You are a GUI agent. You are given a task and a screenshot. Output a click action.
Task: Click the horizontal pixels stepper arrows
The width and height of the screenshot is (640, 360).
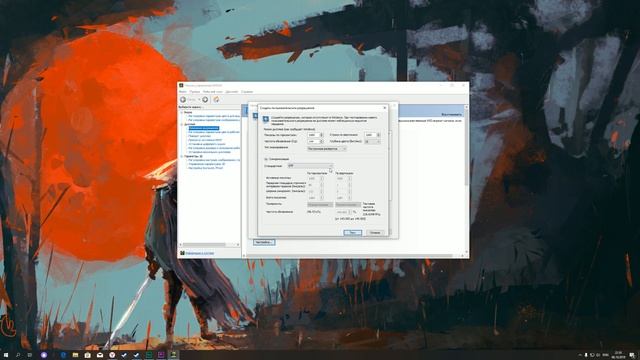(x=322, y=135)
